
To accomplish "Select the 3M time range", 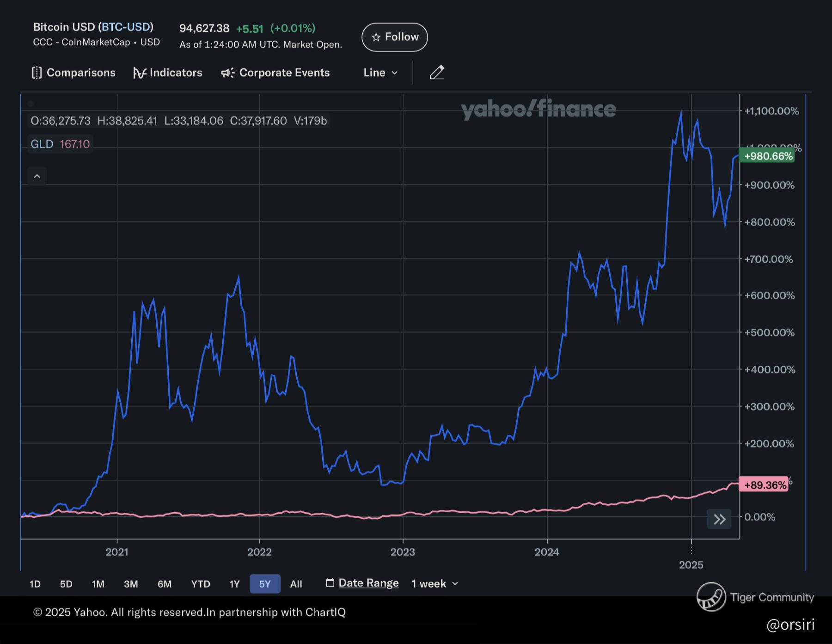I will (131, 584).
